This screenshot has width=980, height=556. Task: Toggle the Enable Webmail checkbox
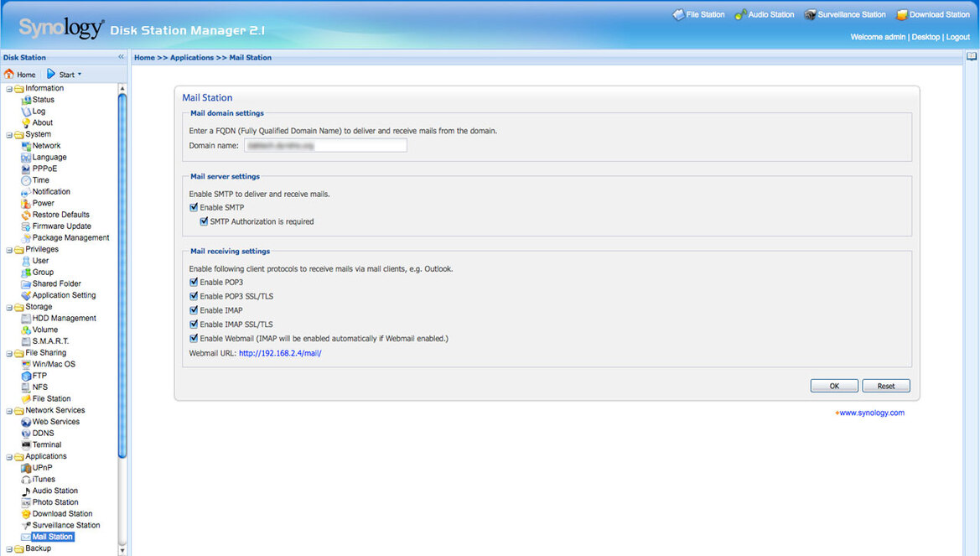(194, 338)
